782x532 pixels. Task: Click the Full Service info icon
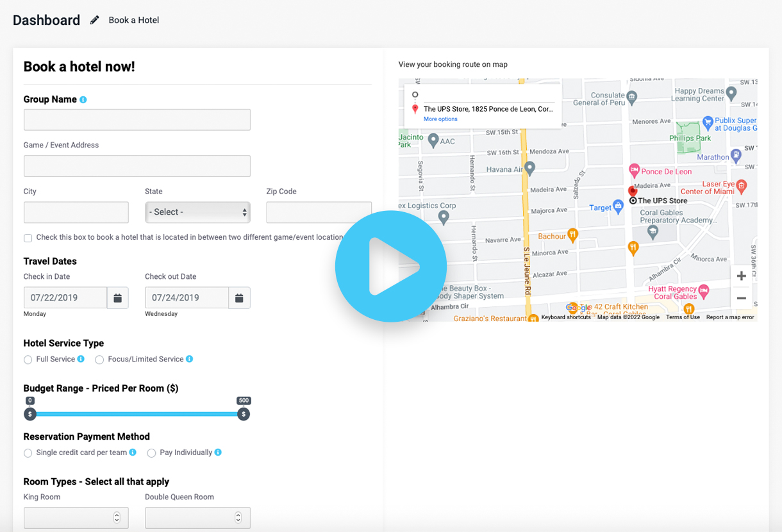click(81, 359)
